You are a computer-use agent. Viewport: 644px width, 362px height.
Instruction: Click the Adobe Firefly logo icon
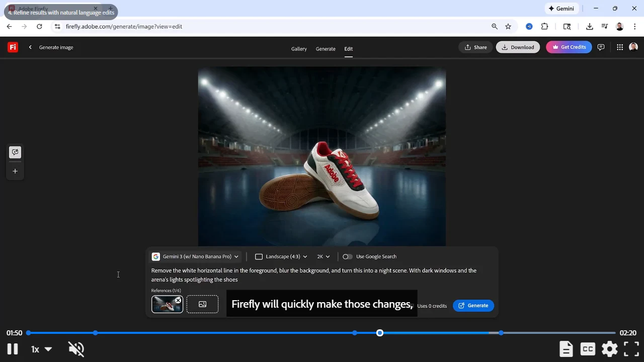coord(13,47)
